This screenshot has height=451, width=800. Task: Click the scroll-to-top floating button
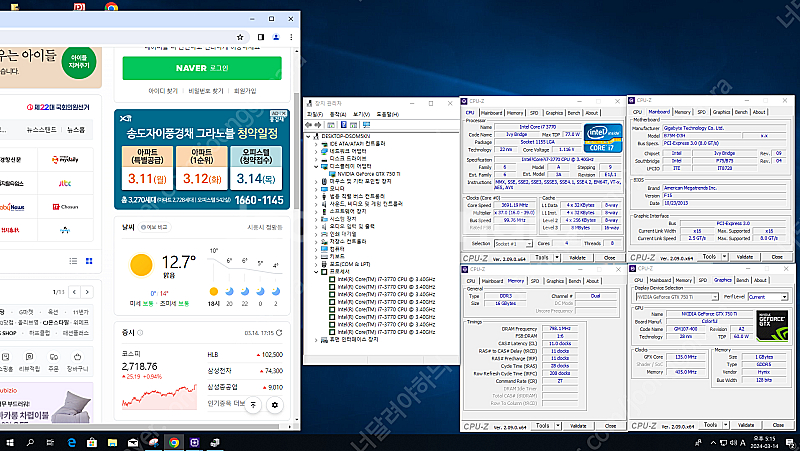[253, 405]
